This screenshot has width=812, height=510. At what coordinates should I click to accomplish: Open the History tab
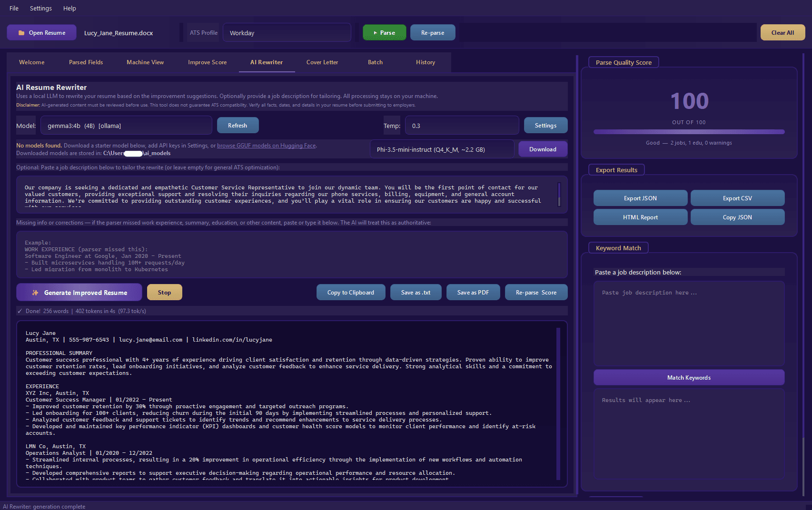click(x=426, y=62)
